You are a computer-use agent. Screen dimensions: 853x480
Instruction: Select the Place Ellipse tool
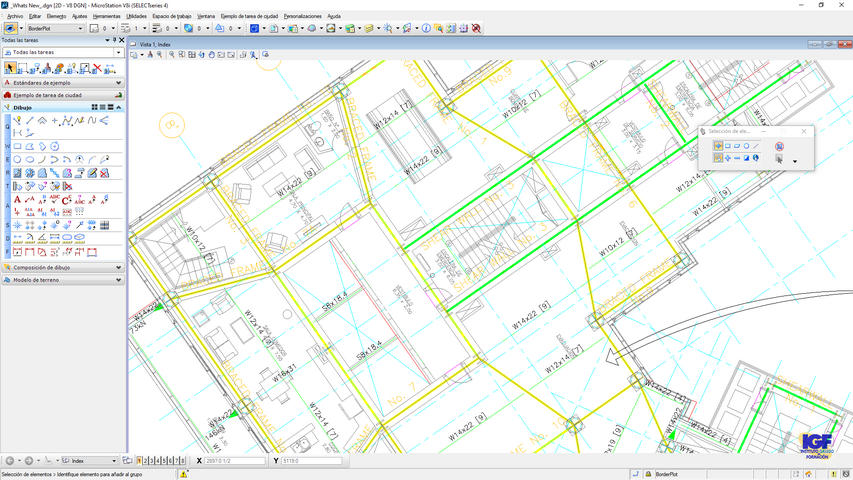30,159
